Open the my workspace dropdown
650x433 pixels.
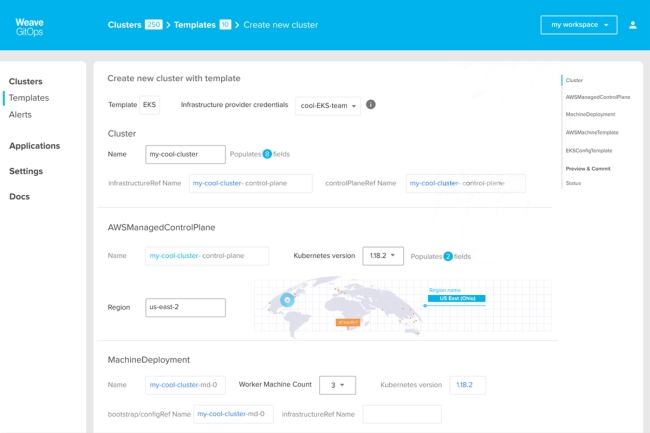(x=579, y=25)
